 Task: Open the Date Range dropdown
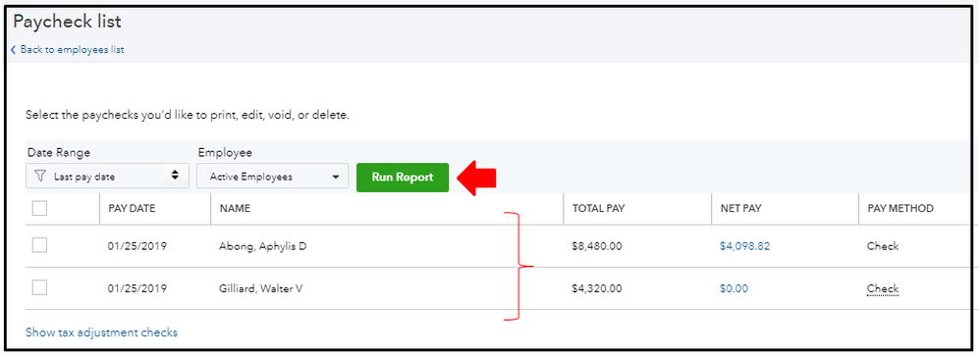tap(107, 176)
